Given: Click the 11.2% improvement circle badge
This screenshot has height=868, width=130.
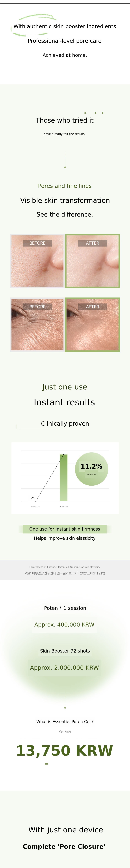Looking at the screenshot, I should point(91,469).
